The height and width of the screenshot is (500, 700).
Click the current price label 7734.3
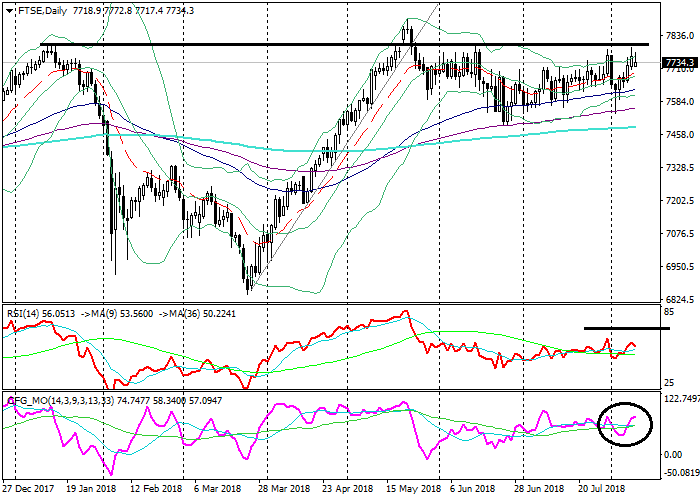tap(679, 62)
